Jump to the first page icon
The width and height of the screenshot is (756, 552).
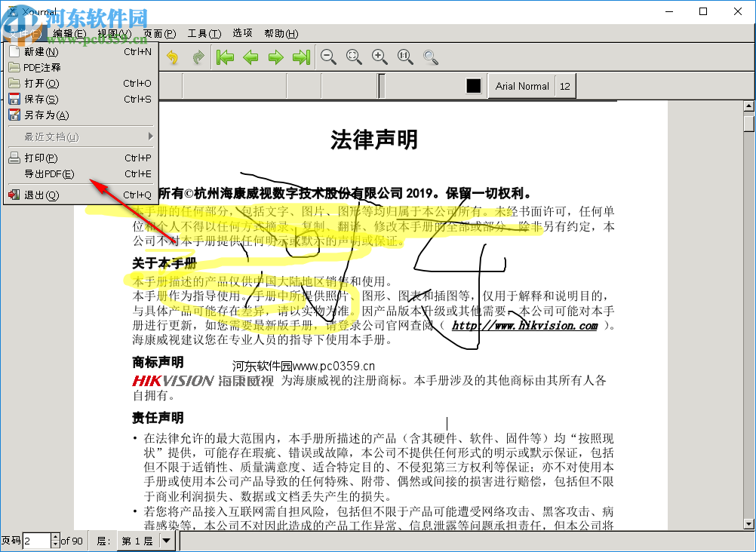pos(224,57)
